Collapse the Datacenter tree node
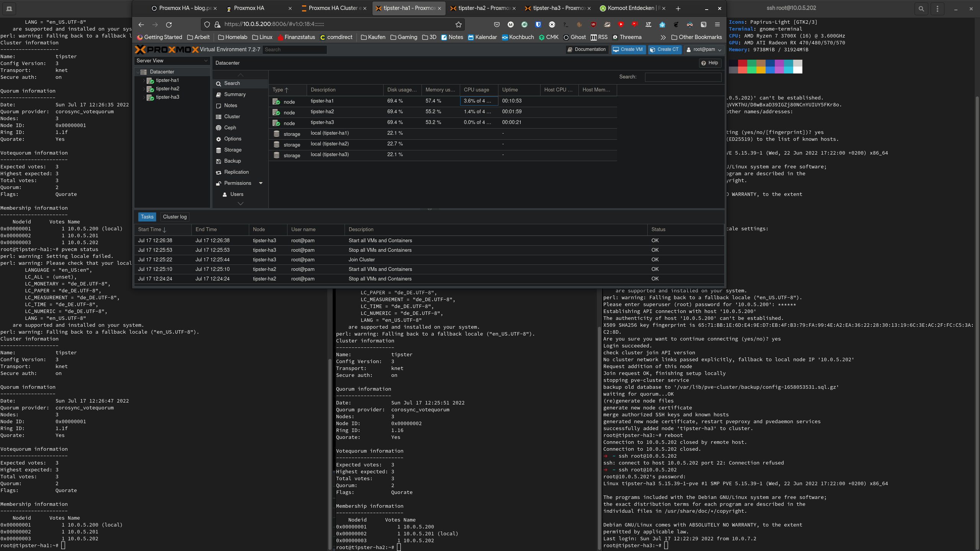 [138, 72]
